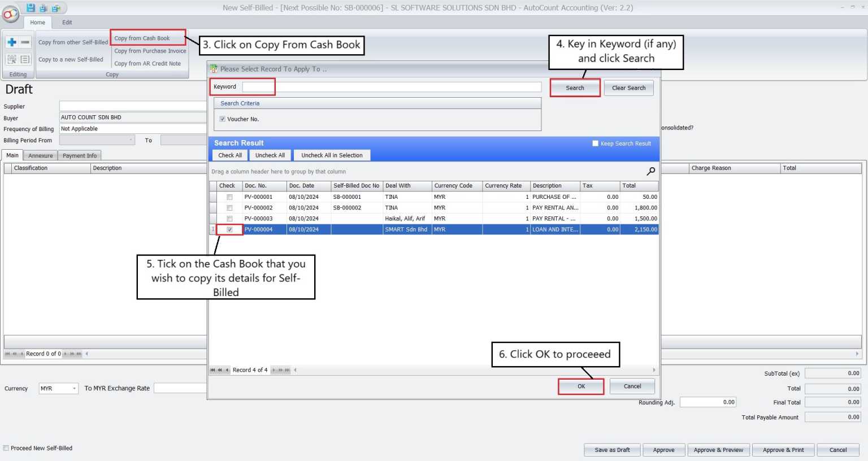The width and height of the screenshot is (868, 461).
Task: Switch to the Payment Info tab
Action: pyautogui.click(x=80, y=155)
